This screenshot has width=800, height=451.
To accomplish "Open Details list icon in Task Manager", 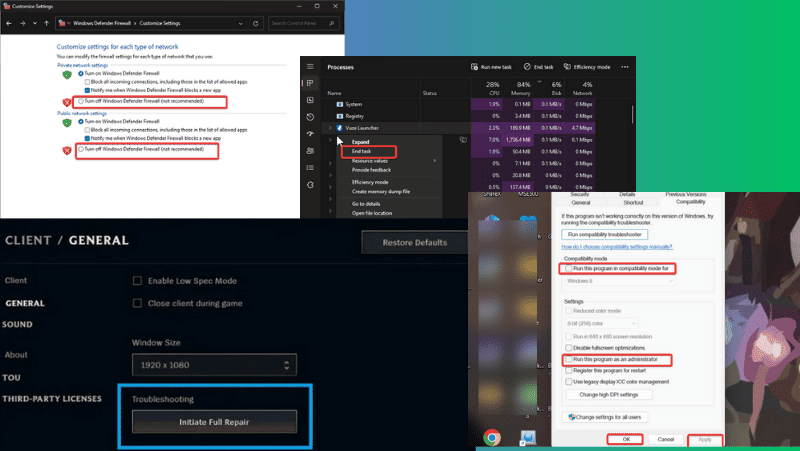I will (x=310, y=167).
